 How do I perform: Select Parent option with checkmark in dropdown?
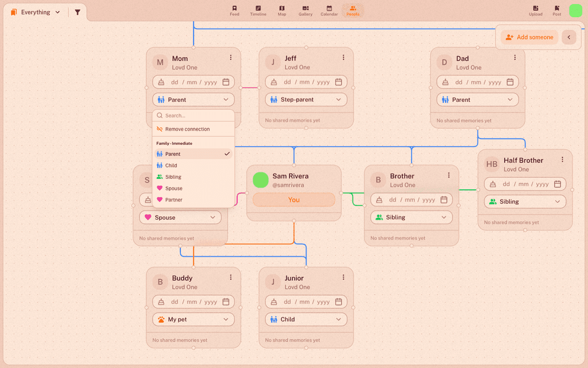pos(194,154)
